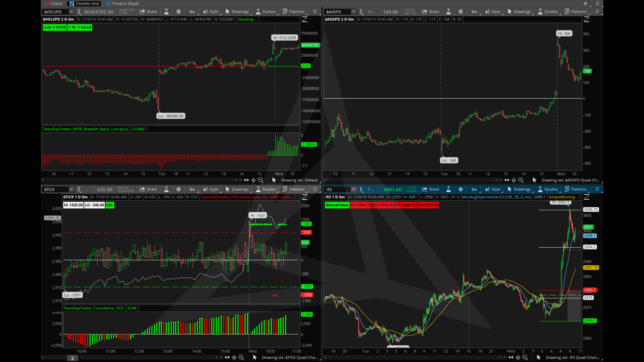644x362 pixels.
Task: Select the pointer cursor tool below the $ADSPD chart
Action: (x=534, y=180)
